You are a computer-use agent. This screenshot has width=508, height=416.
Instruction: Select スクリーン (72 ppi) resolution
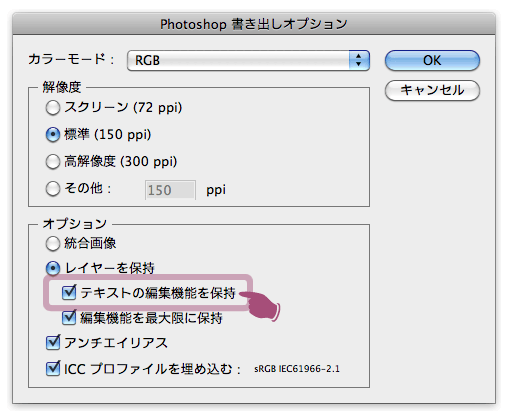pyautogui.click(x=53, y=108)
